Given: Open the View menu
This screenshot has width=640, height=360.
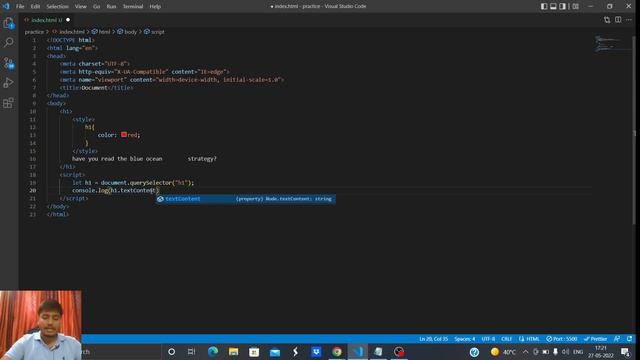Looking at the screenshot, I should pos(80,6).
